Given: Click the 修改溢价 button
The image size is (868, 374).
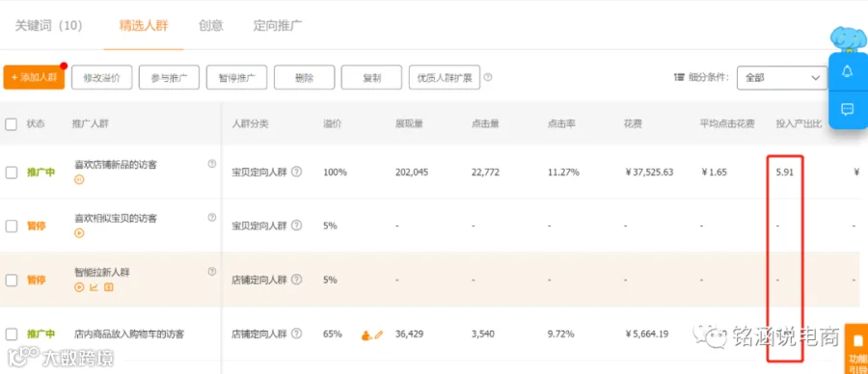Looking at the screenshot, I should 102,77.
